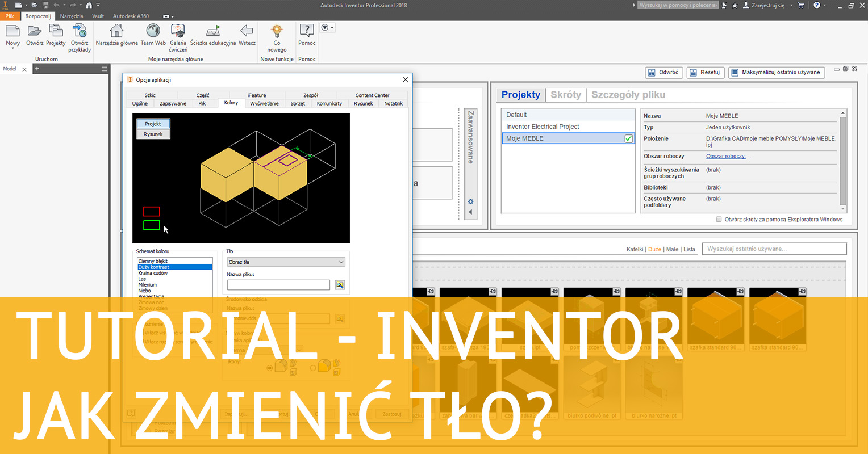Expand the Zarejestruj się dropdown arrow
This screenshot has height=454, width=868.
791,5
